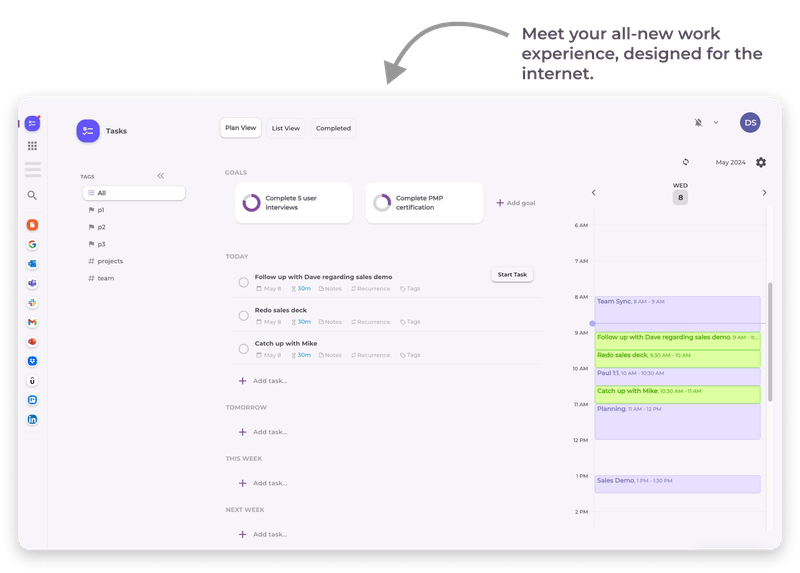The height and width of the screenshot is (573, 800).
Task: Open the LinkedIn shortcut icon
Action: (x=32, y=419)
